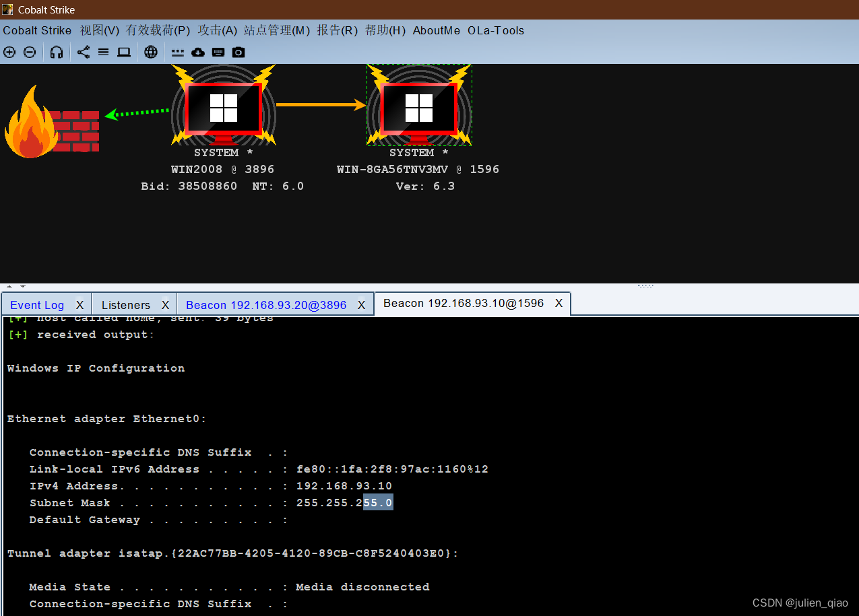Click the subnet mask 255.255.255.0 value
Screen dimensions: 859x616
pos(344,503)
